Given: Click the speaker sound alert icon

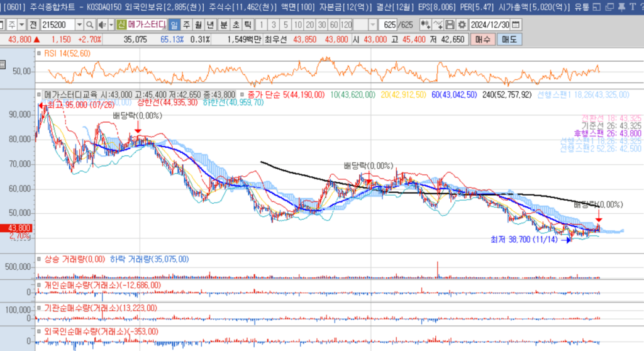Looking at the screenshot, I should click(x=102, y=25).
